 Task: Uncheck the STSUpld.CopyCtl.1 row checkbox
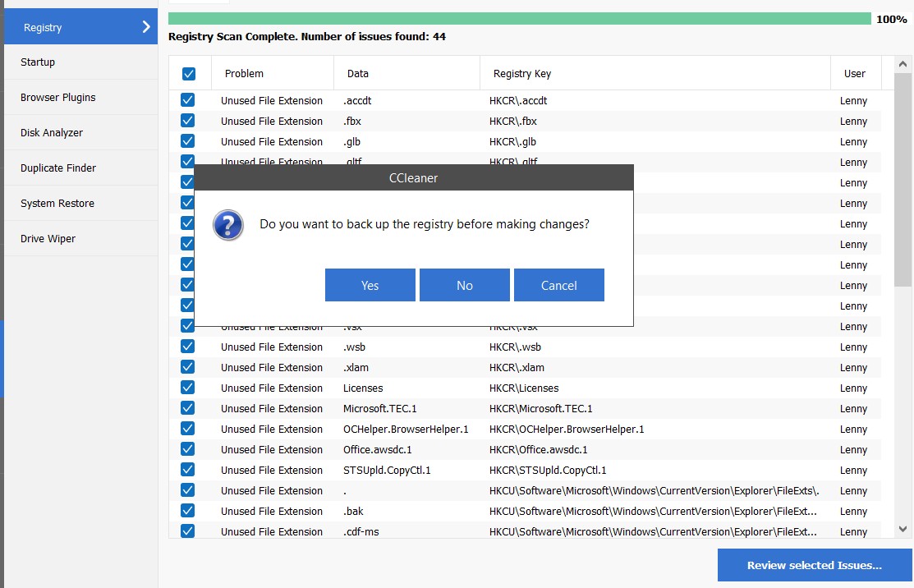(x=188, y=470)
